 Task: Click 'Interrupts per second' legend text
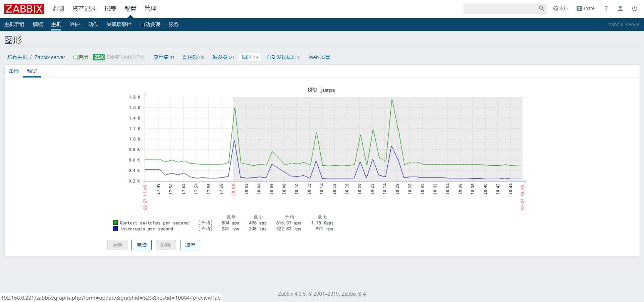pyautogui.click(x=147, y=229)
